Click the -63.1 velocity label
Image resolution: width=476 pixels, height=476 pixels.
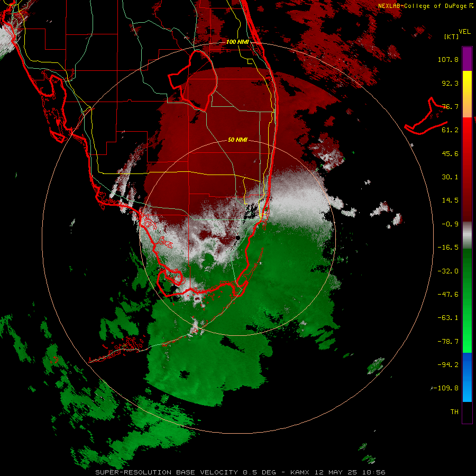(x=448, y=318)
